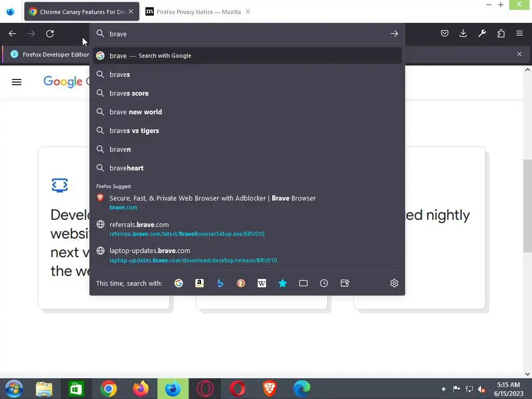Viewport: 532px width, 399px height.
Task: Click the Google logo on the page
Action: click(x=63, y=82)
